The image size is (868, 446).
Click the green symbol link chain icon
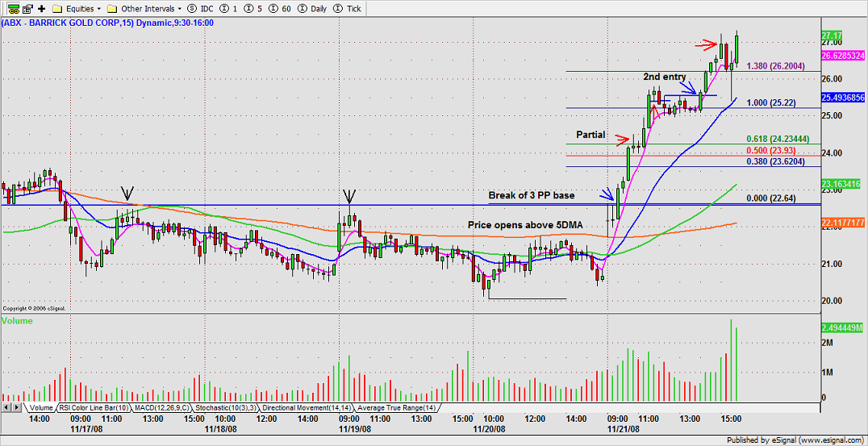(12, 9)
